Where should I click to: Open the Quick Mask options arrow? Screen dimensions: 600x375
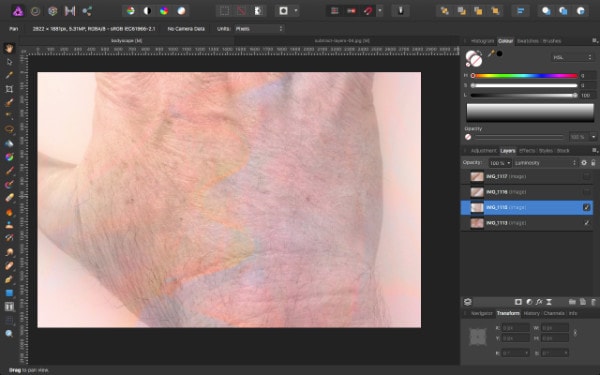[x=296, y=11]
